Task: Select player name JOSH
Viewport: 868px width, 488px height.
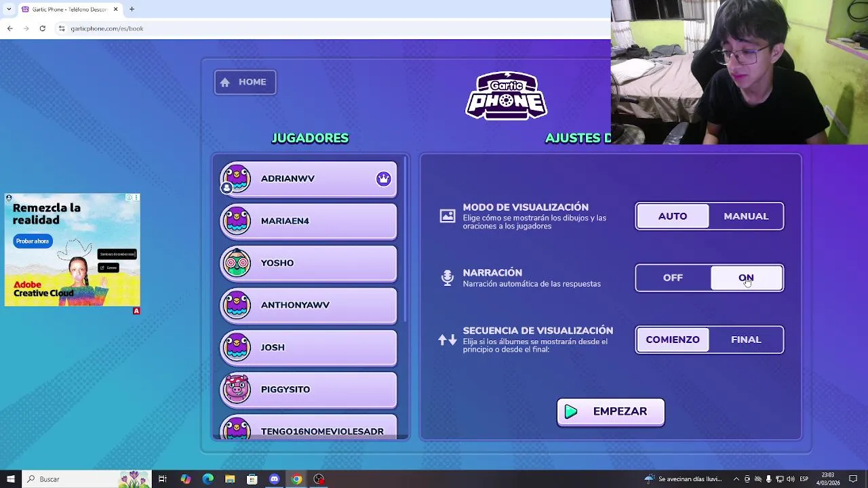Action: 273,347
